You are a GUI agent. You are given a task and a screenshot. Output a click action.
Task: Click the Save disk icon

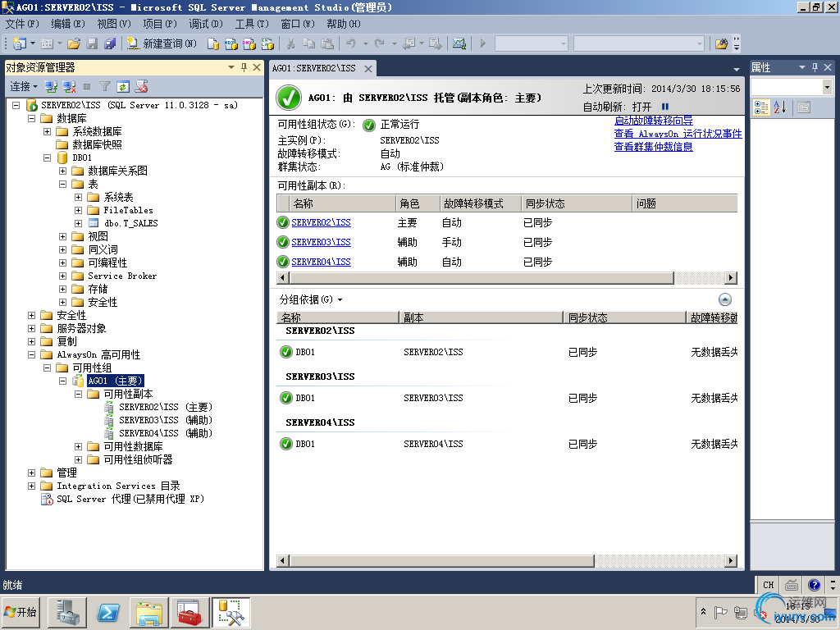92,43
